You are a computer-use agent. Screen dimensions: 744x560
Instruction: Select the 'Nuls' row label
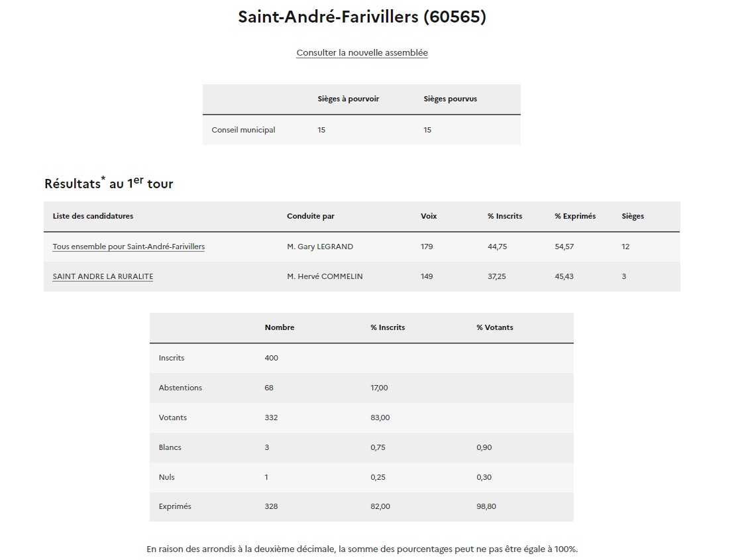click(166, 477)
